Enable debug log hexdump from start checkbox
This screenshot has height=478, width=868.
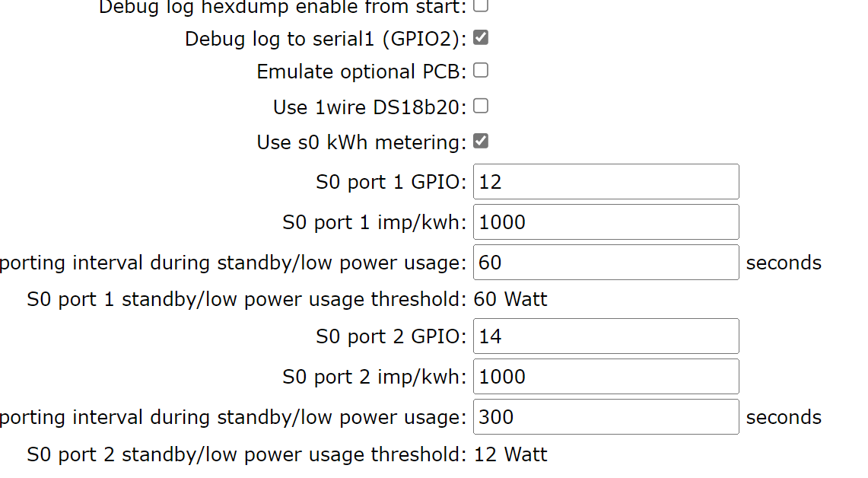tap(481, 5)
